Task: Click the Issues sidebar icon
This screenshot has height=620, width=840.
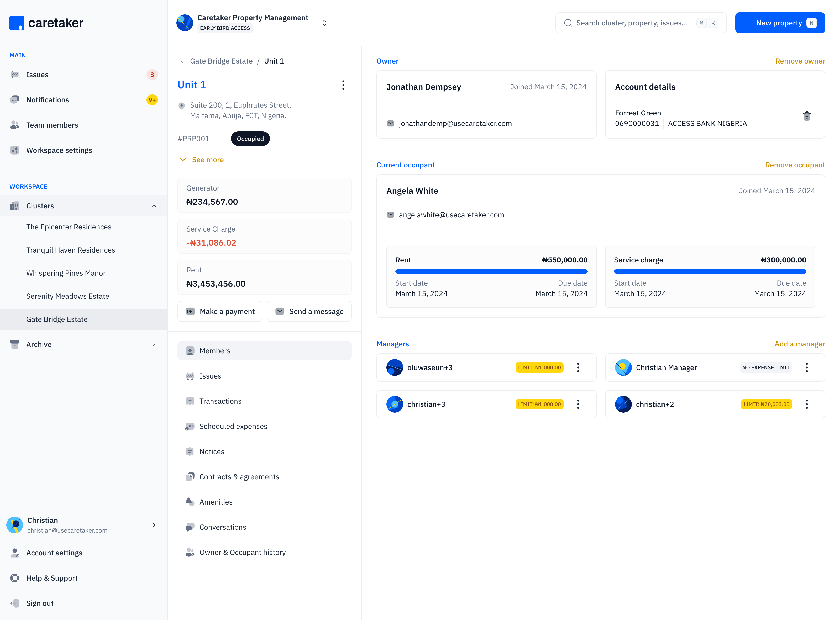Action: click(x=14, y=74)
